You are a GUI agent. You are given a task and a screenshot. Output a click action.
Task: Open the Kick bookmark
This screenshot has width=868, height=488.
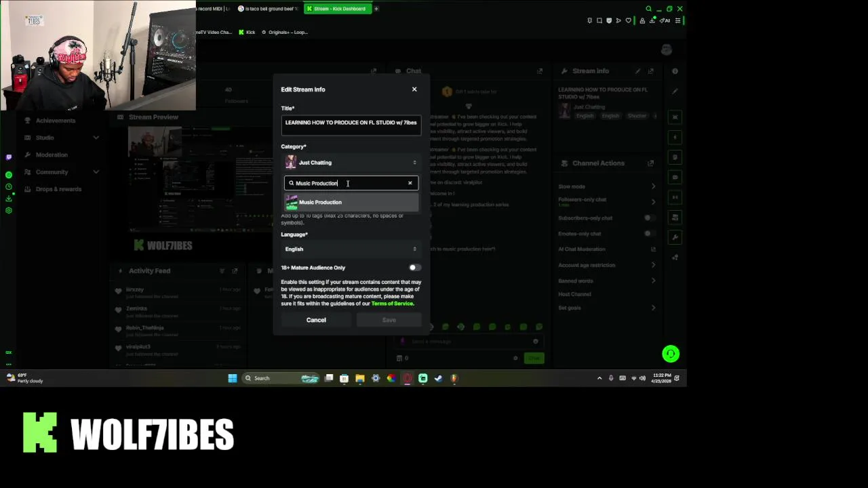coord(247,33)
